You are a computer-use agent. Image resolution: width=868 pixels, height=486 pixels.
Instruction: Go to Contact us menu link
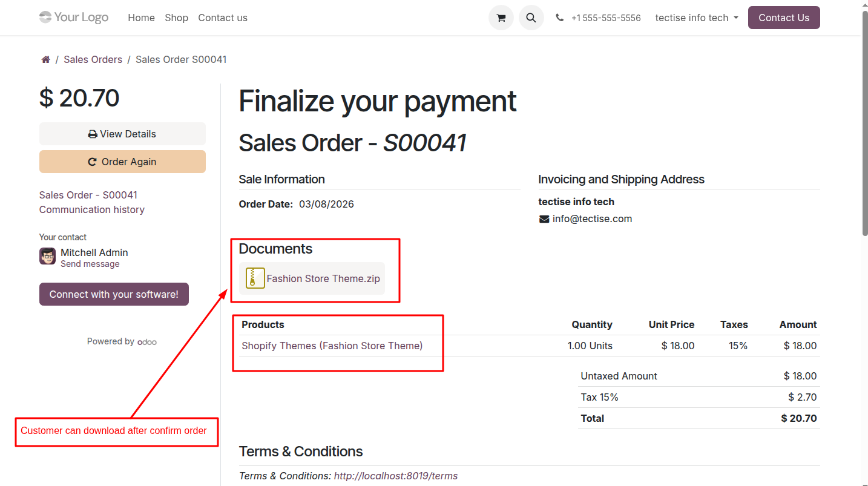coord(223,18)
